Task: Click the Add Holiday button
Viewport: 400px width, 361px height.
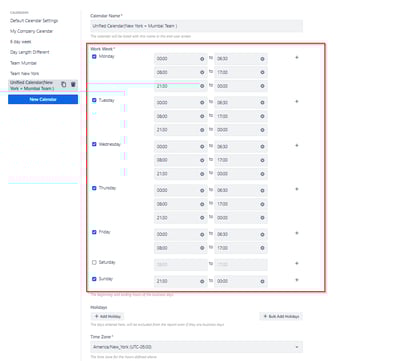Action: point(107,316)
